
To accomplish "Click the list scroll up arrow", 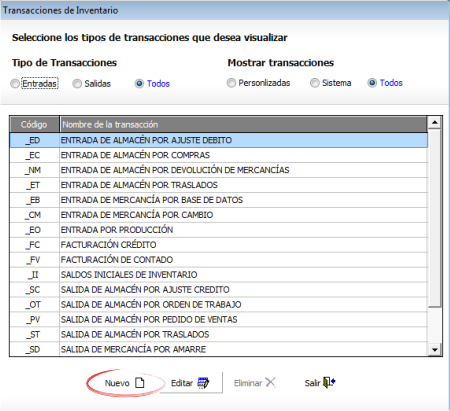I will (x=435, y=122).
